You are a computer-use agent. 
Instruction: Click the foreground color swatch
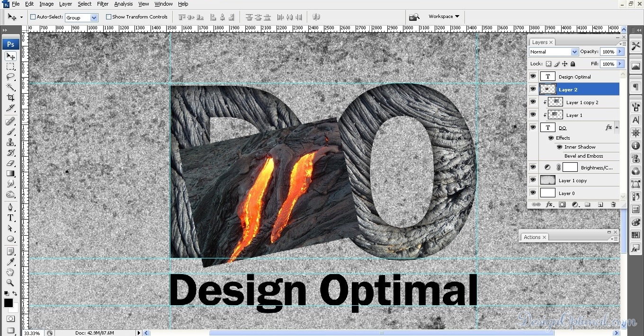click(x=9, y=303)
